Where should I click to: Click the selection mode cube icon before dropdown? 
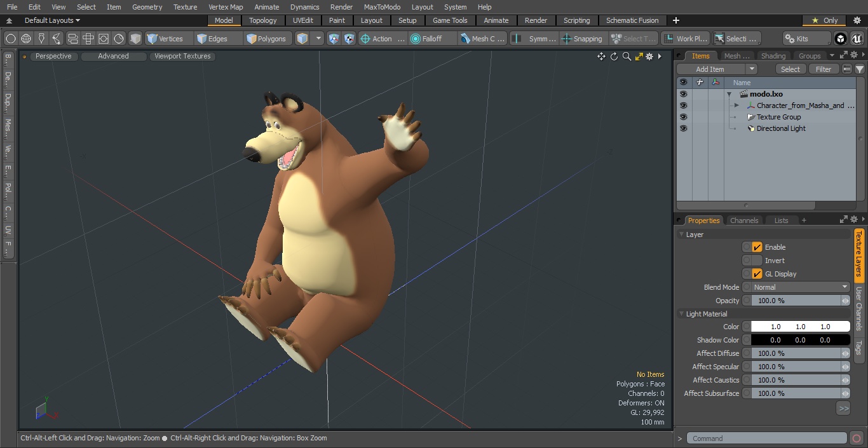pos(302,39)
